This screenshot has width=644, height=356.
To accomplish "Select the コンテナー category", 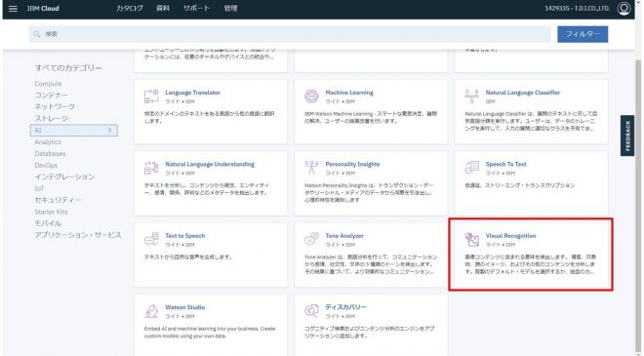I will 51,95.
